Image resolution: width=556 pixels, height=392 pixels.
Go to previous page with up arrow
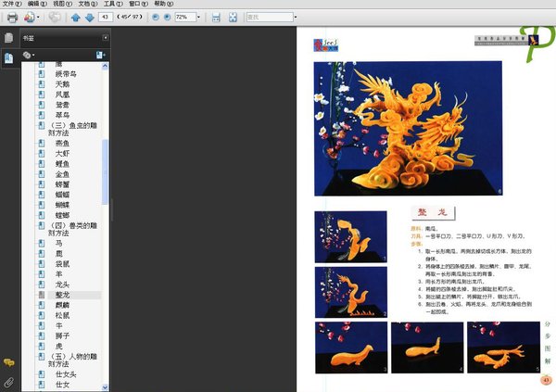point(75,17)
